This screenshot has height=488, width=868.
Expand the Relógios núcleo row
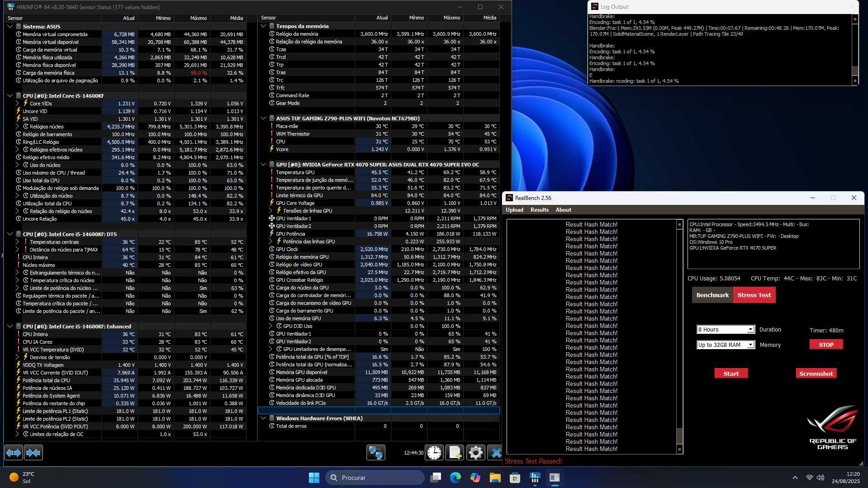click(17, 127)
